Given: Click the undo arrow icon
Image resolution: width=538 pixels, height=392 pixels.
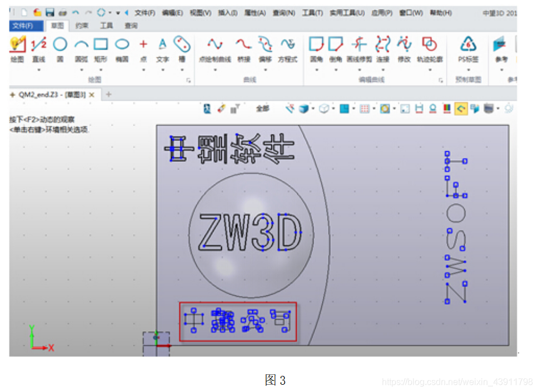Looking at the screenshot, I should [75, 13].
